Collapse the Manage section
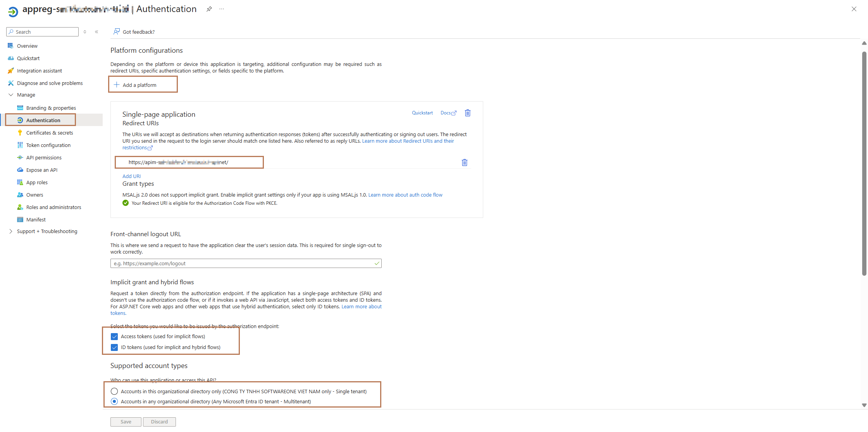868x432 pixels. (x=10, y=95)
